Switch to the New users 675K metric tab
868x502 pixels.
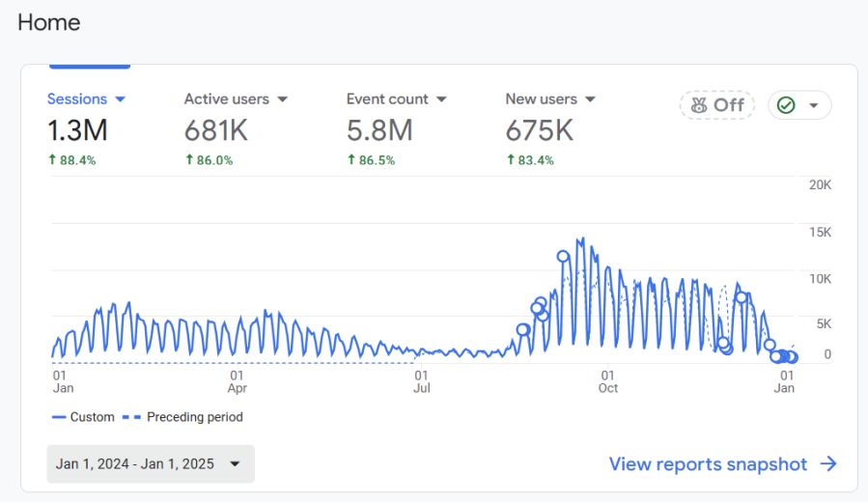(x=539, y=129)
